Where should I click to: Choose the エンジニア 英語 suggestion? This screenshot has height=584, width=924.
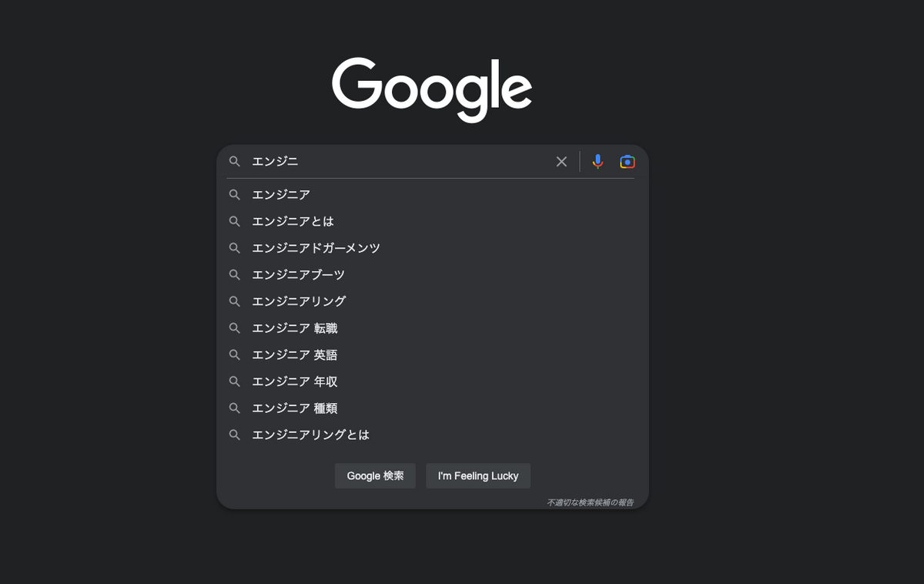pyautogui.click(x=433, y=355)
